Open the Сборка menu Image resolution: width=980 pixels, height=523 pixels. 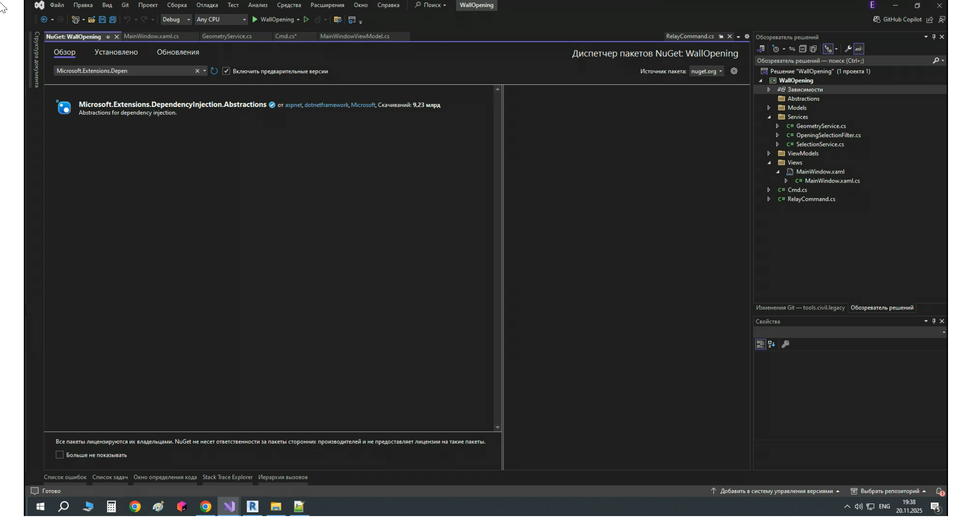click(x=176, y=5)
